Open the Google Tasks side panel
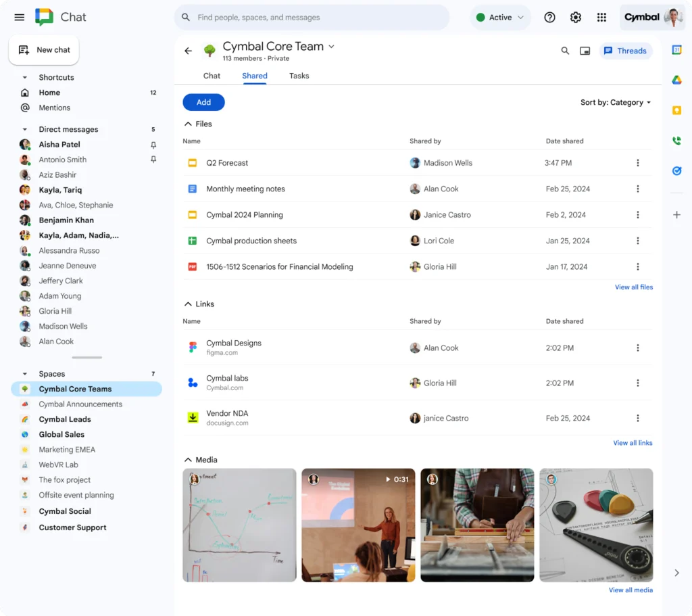This screenshot has height=616, width=692. click(x=676, y=170)
